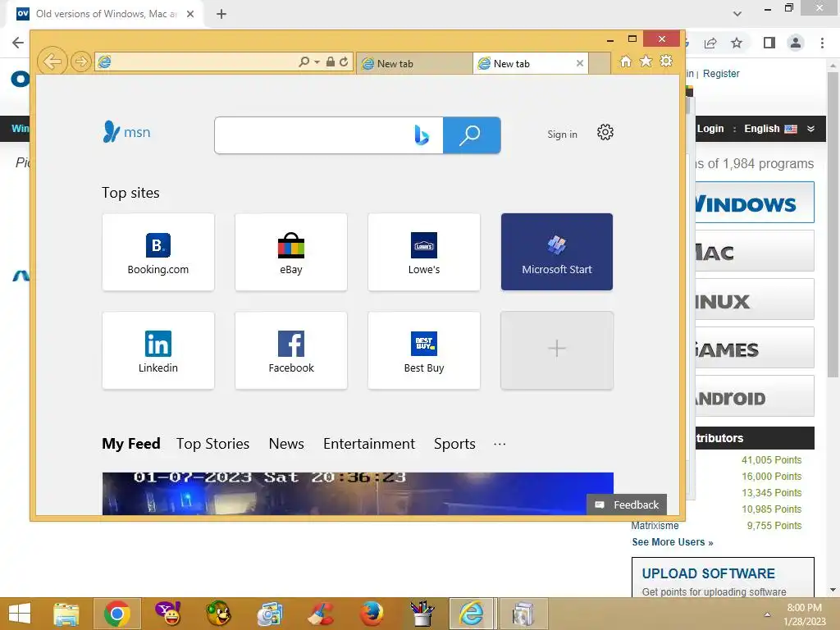
Task: Select the News feed tab
Action: pos(286,444)
